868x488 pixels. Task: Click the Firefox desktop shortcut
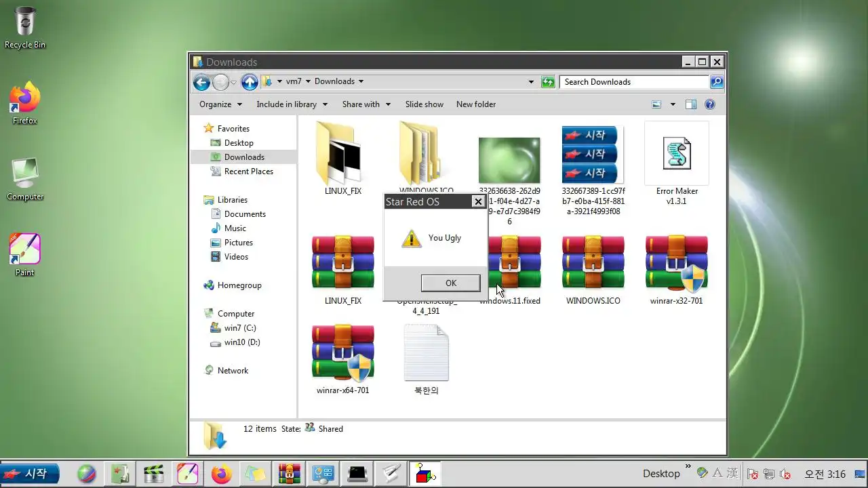click(25, 104)
